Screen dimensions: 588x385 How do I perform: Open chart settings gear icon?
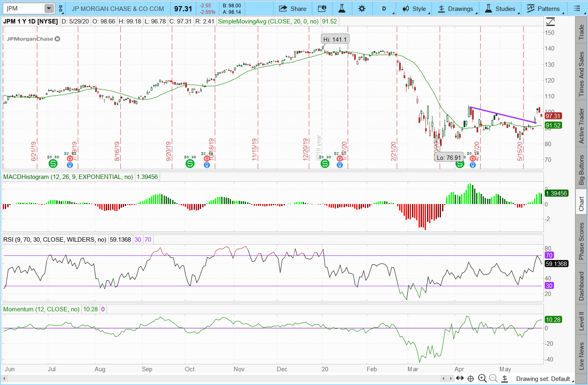point(362,9)
